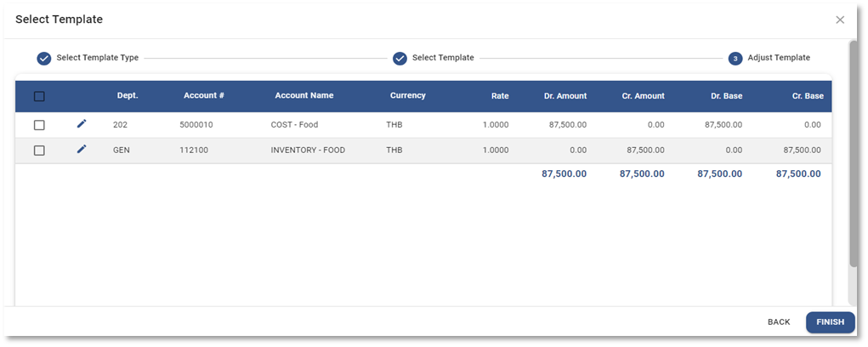Click the Currency column header
Viewport: 868px width, 347px height.
pos(407,96)
